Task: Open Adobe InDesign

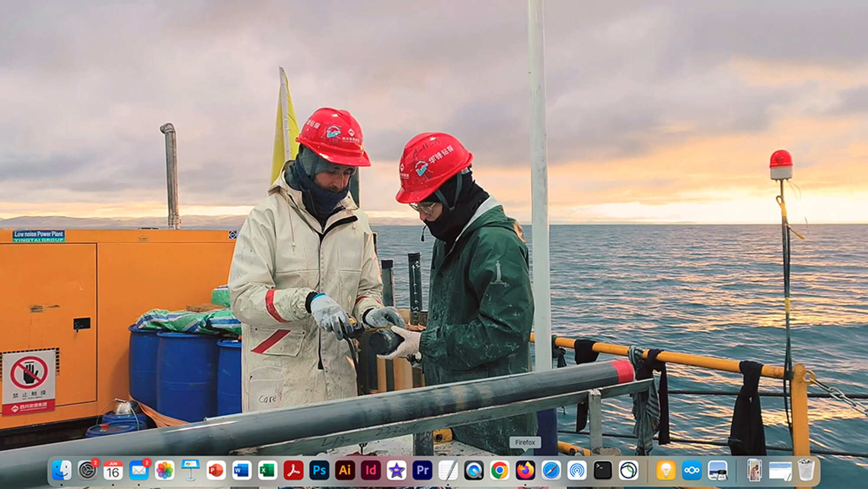Action: 371,470
